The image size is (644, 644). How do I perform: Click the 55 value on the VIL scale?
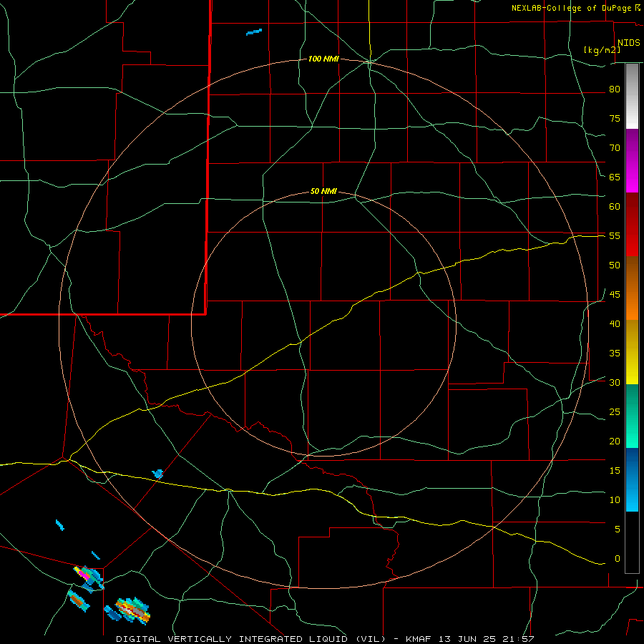[615, 235]
